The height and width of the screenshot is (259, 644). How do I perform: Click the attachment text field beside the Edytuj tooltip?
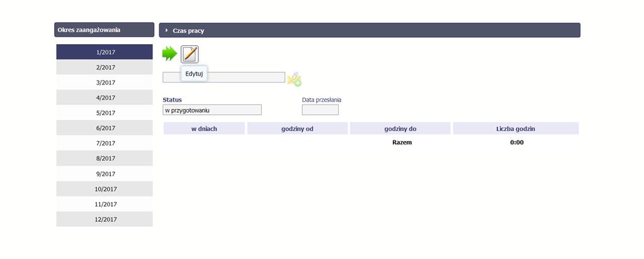(224, 78)
